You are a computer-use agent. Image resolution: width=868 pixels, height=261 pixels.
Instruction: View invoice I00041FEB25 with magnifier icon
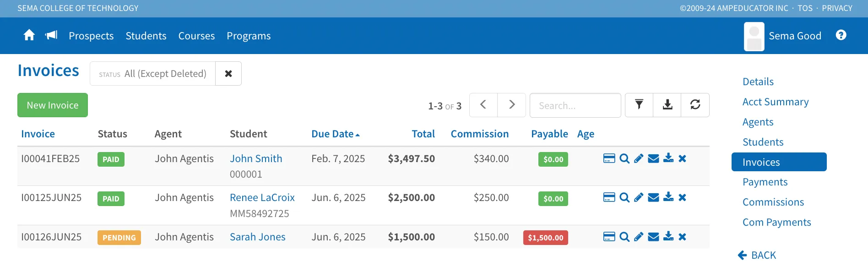(624, 158)
